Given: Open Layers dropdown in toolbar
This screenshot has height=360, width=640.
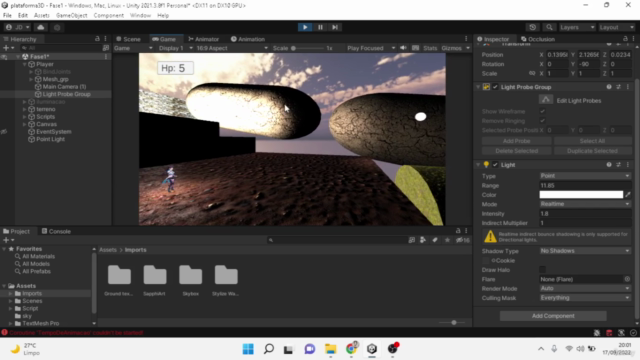Looking at the screenshot, I should coord(578,27).
